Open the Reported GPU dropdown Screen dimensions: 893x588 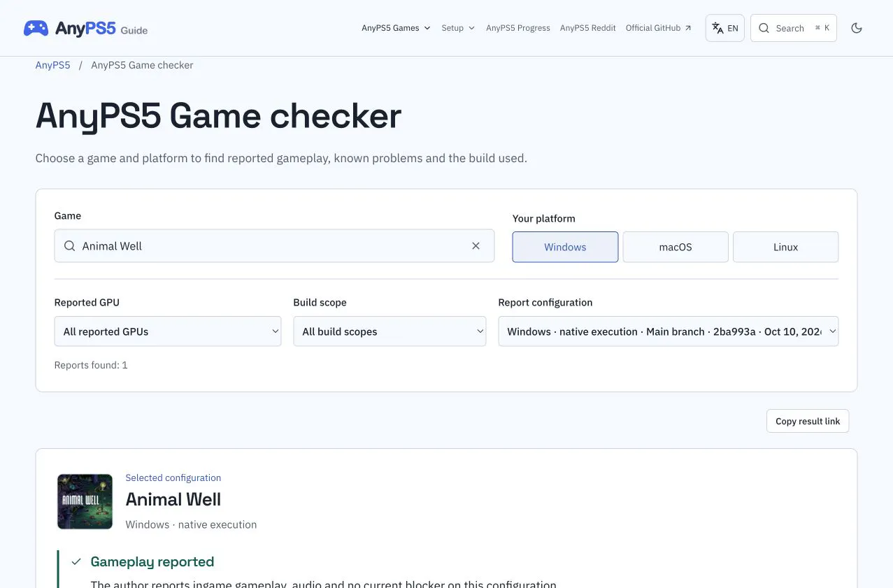pyautogui.click(x=168, y=331)
